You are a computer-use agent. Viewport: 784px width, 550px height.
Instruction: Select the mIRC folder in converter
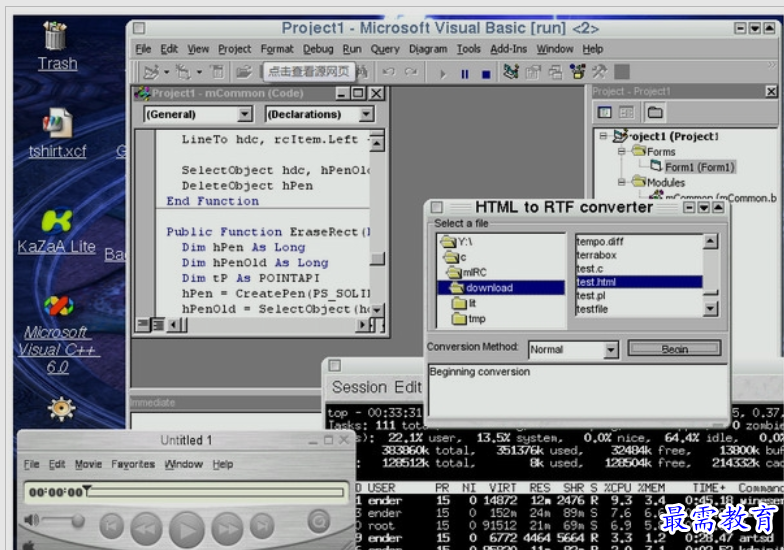tap(467, 272)
